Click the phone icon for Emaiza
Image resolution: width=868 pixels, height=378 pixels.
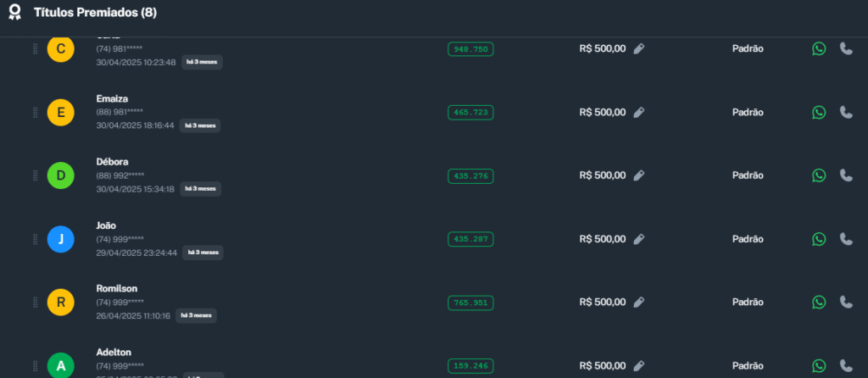pos(846,112)
